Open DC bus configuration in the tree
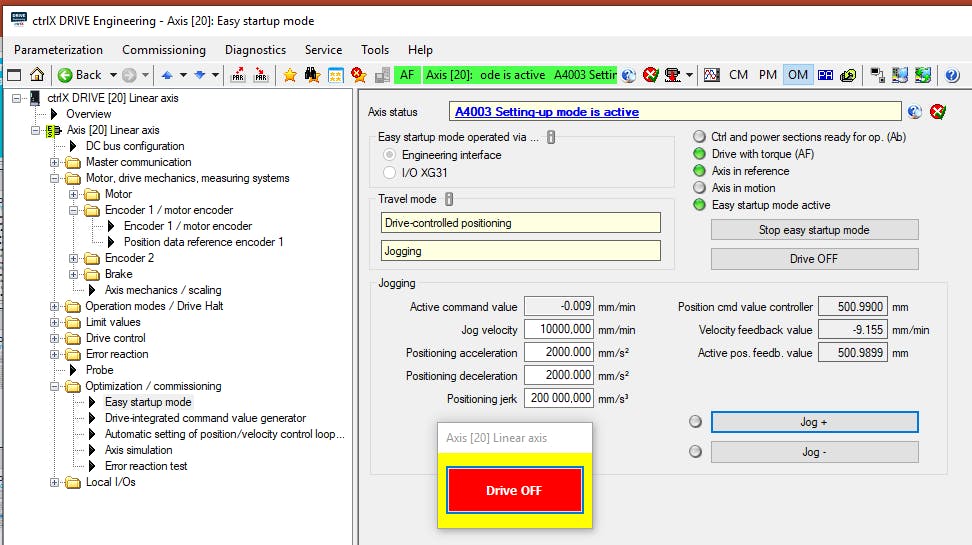The image size is (972, 545). point(135,146)
